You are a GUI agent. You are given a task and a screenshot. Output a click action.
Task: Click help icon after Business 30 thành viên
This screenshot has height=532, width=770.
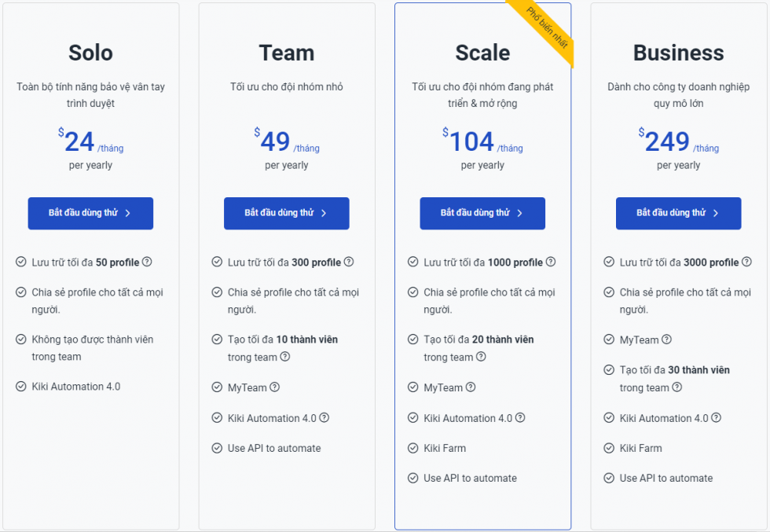677,387
